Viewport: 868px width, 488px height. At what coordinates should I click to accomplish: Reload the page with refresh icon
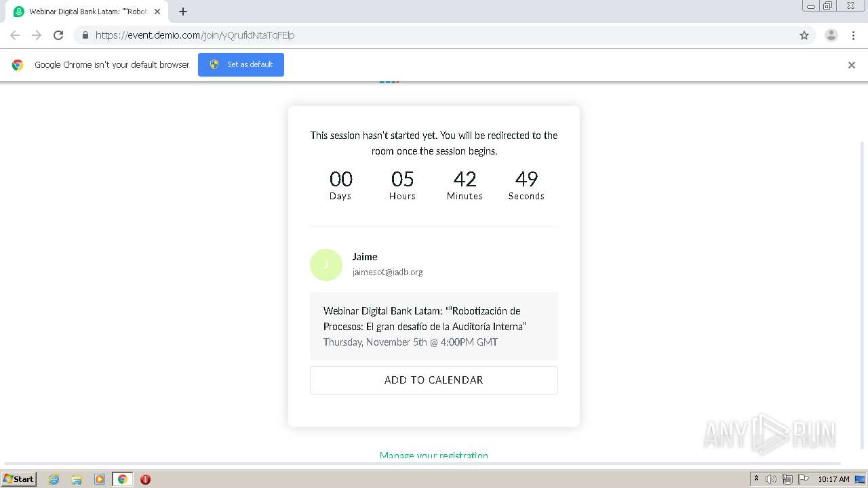[x=58, y=35]
